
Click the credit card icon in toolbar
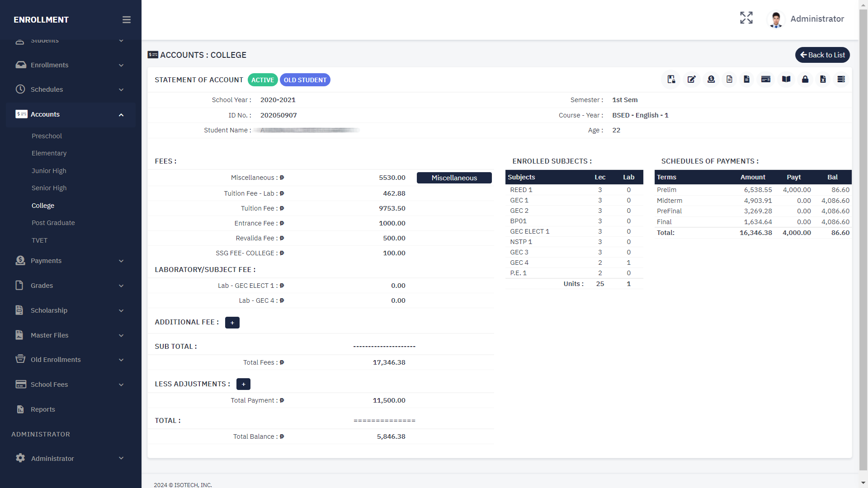point(766,80)
